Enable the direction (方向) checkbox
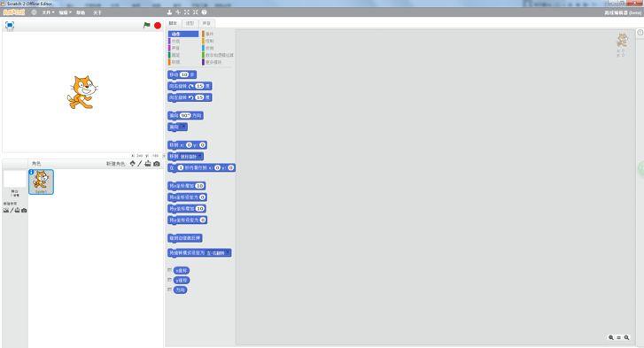Screen dimensions: 644x348 [169, 290]
